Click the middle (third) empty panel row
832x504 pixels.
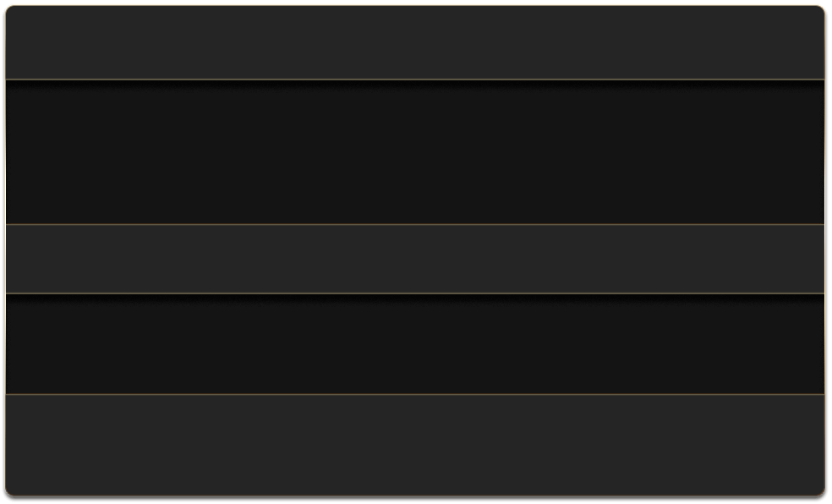click(414, 259)
